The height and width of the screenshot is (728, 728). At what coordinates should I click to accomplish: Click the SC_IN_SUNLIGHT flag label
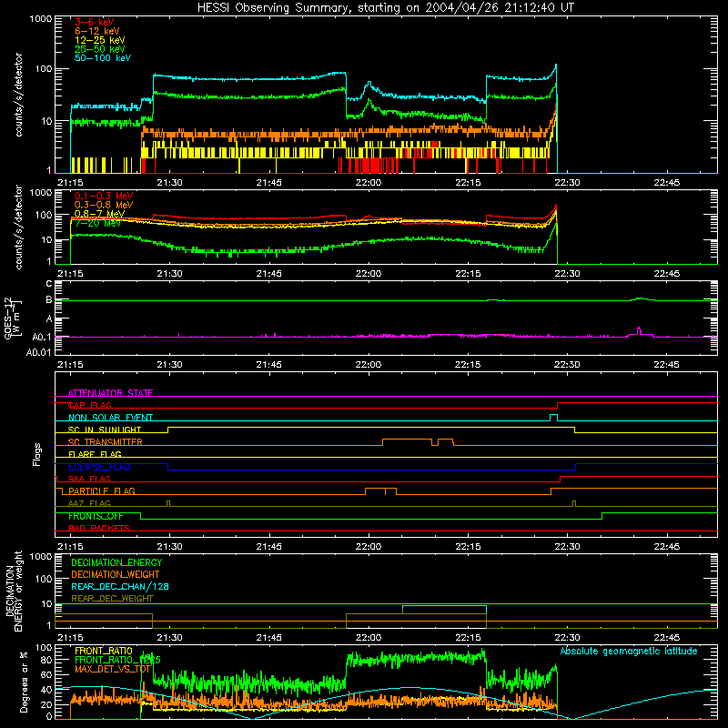pyautogui.click(x=105, y=430)
